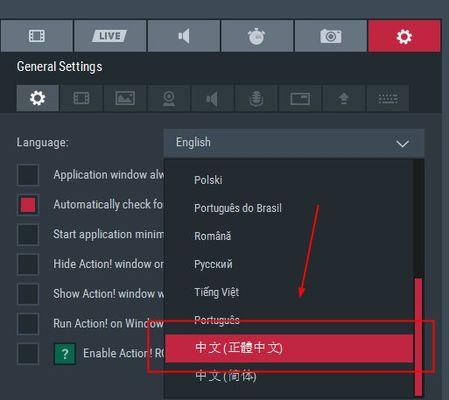Viewport: 449px width, 400px height.
Task: Open the screenshot camera tab
Action: pyautogui.click(x=331, y=36)
